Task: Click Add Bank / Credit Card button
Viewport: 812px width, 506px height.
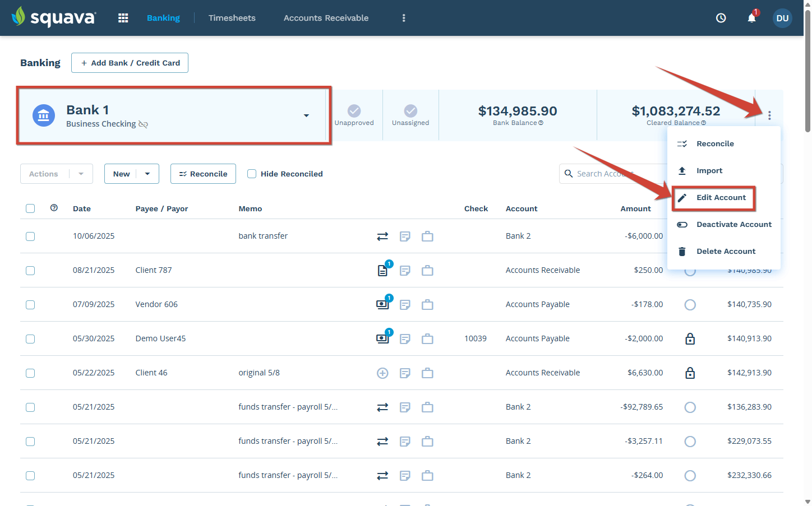Action: [x=130, y=63]
